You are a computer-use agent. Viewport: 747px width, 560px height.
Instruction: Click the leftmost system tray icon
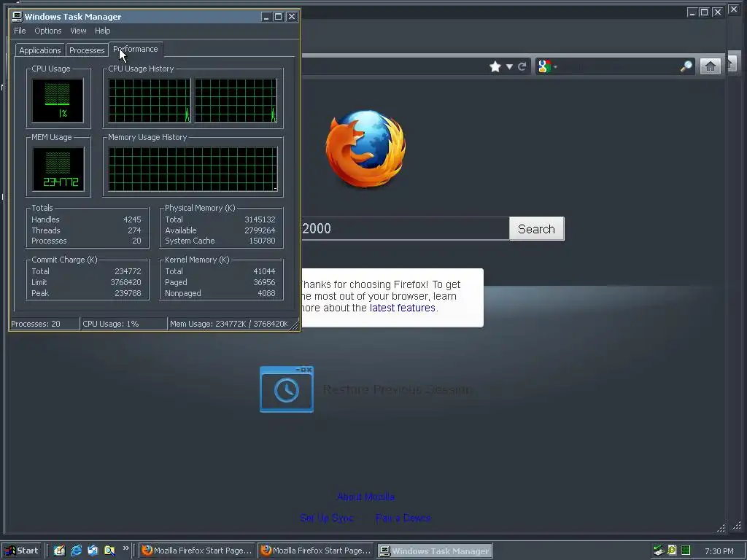659,551
